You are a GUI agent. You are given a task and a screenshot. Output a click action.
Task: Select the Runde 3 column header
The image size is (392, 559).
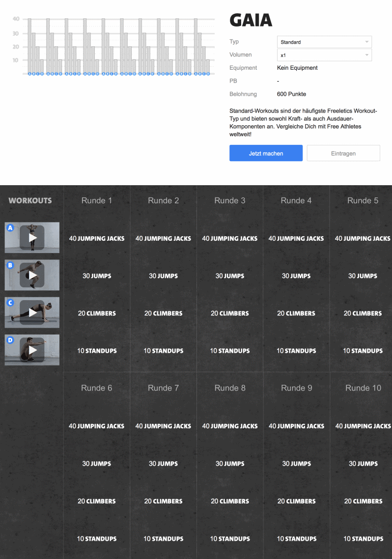tap(230, 200)
